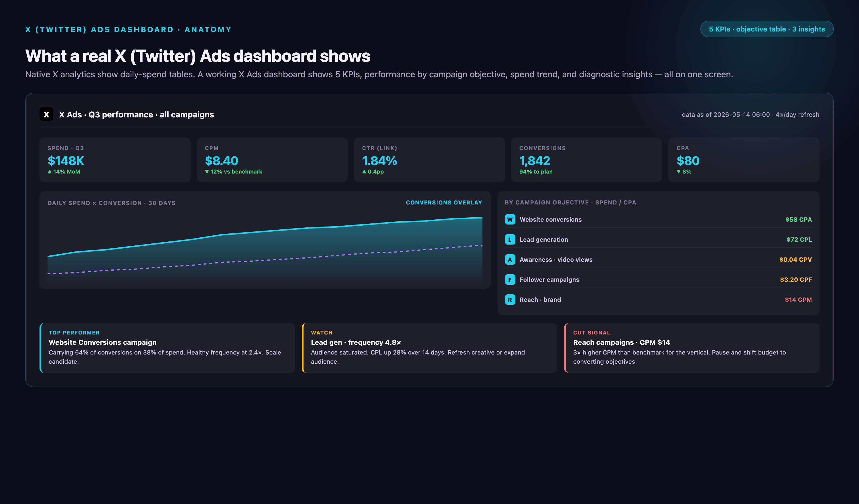Click the black X logo icon

pyautogui.click(x=46, y=114)
